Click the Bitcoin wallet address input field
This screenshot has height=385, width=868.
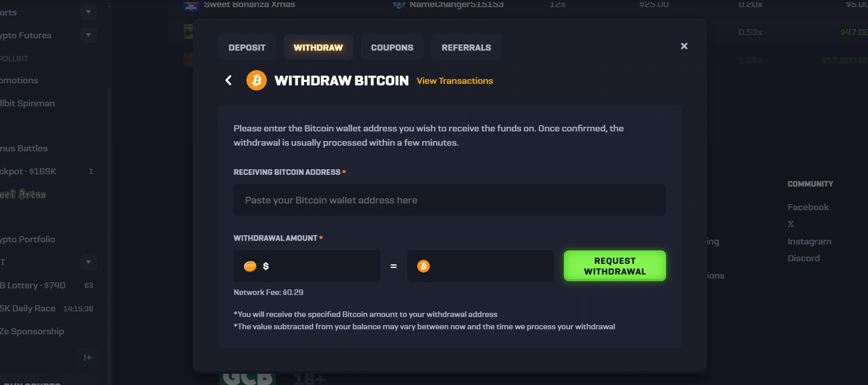tap(449, 200)
